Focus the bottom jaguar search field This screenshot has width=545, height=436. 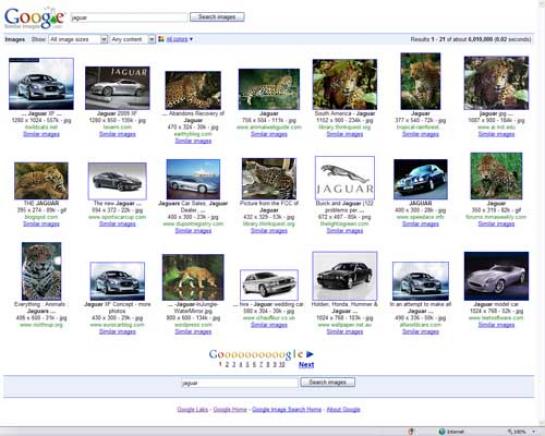[239, 383]
